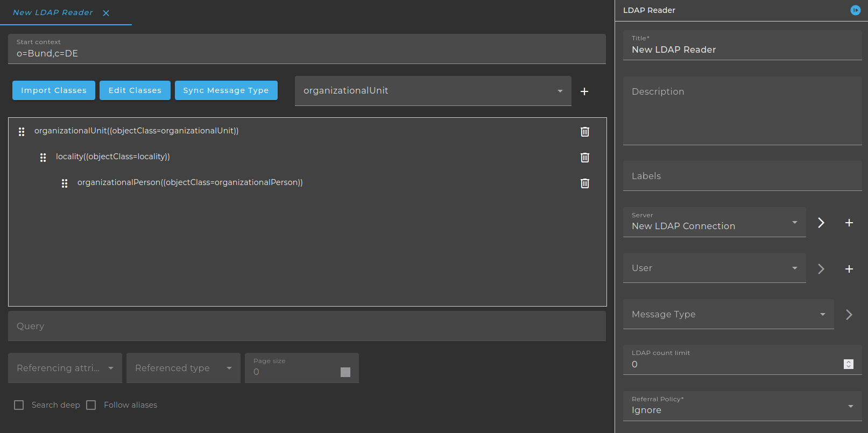868x433 pixels.
Task: Navigate to the selected Server connection
Action: click(x=821, y=223)
